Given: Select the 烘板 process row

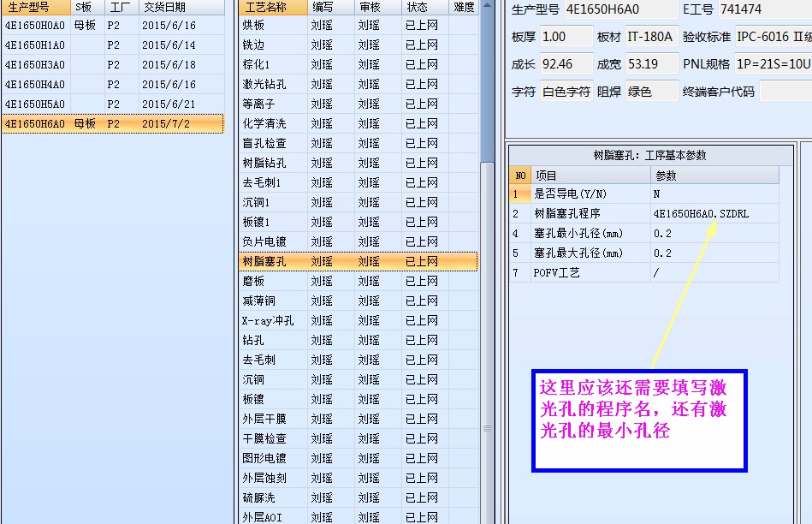Looking at the screenshot, I should pos(359,26).
